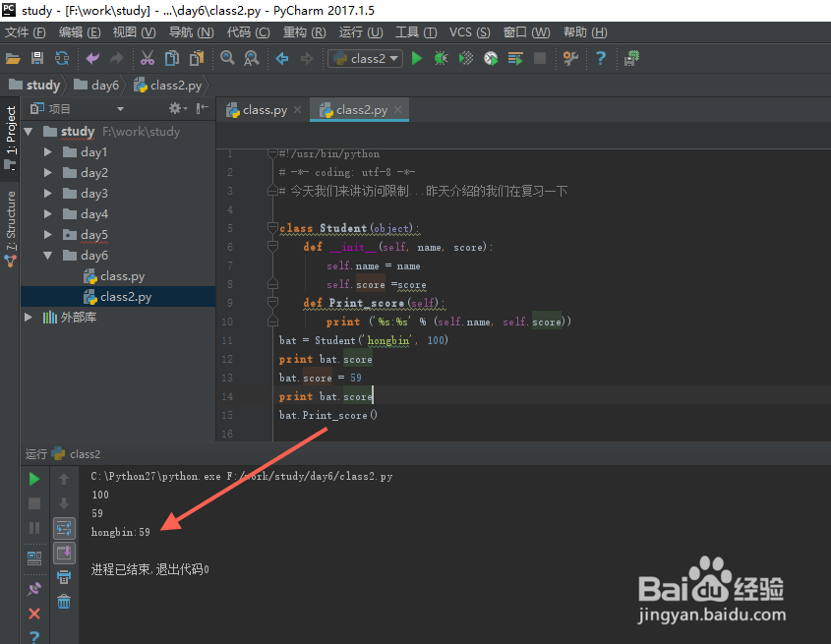Open the 帮助 (H) menu

tap(585, 32)
